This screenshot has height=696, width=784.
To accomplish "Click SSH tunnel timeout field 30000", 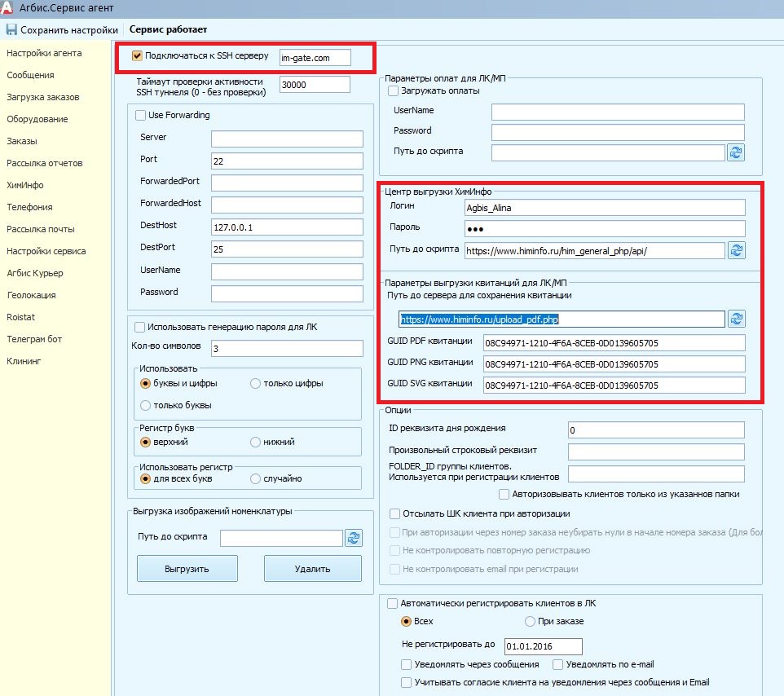I will pyautogui.click(x=315, y=85).
